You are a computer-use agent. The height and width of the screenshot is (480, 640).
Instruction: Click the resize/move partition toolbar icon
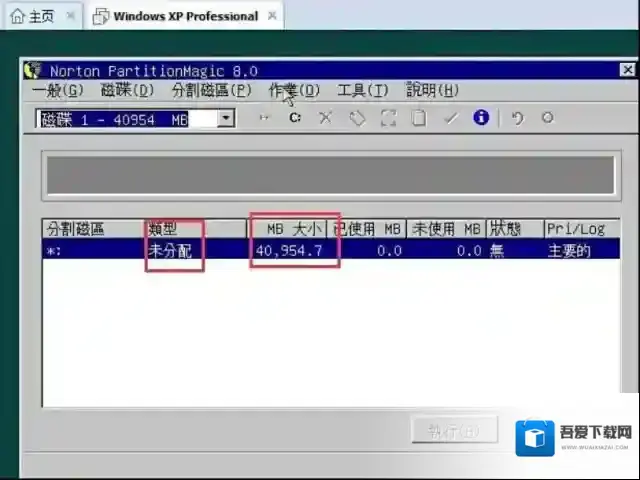[264, 118]
